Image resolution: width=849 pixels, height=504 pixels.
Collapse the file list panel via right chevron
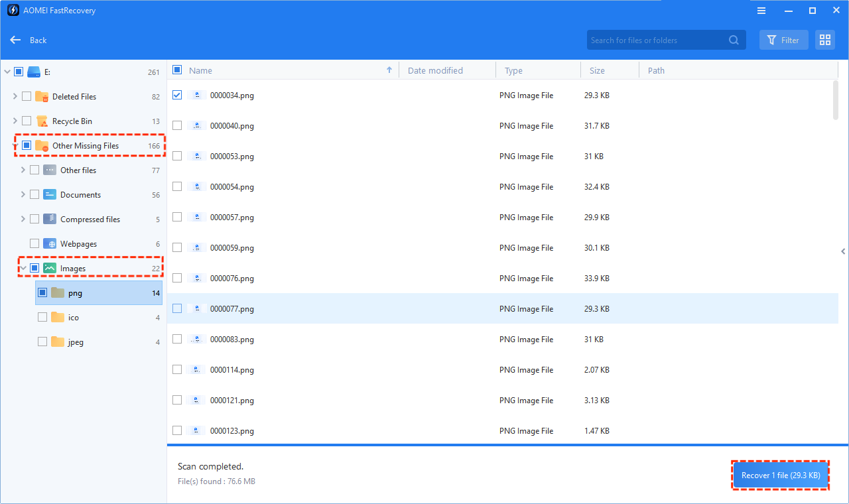(843, 251)
